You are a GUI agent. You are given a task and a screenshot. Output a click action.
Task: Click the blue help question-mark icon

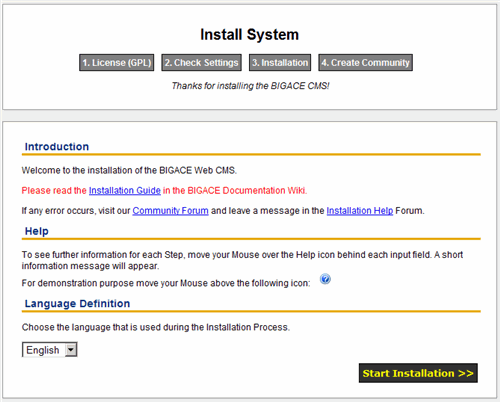coord(325,279)
